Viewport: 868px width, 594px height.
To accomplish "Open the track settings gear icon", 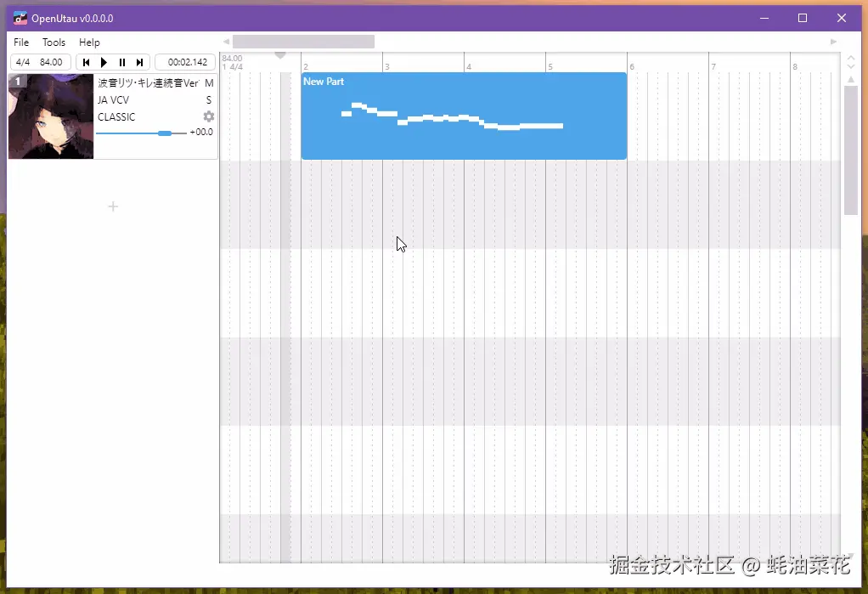I will point(208,116).
